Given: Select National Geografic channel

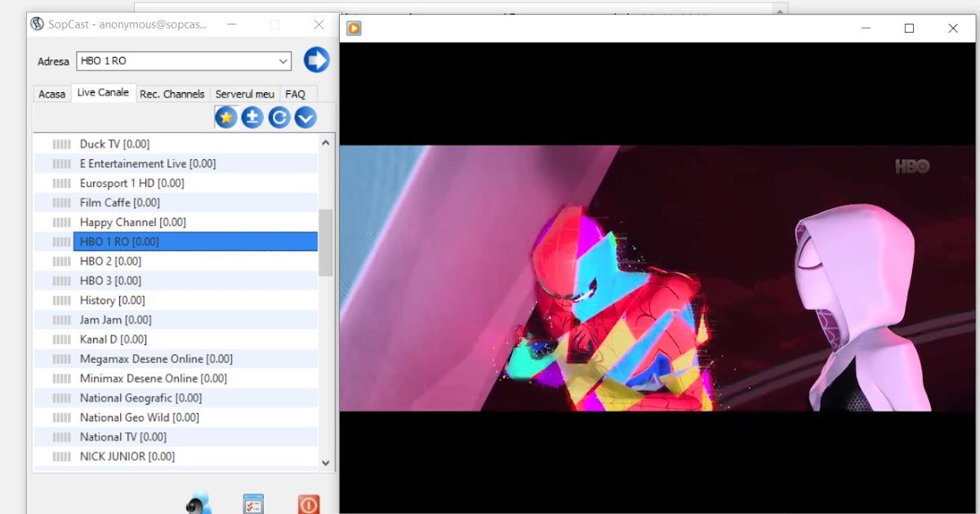Looking at the screenshot, I should pos(140,398).
